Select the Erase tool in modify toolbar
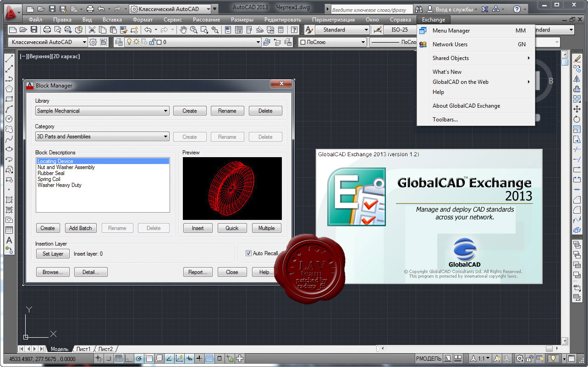This screenshot has height=367, width=588. tap(577, 59)
